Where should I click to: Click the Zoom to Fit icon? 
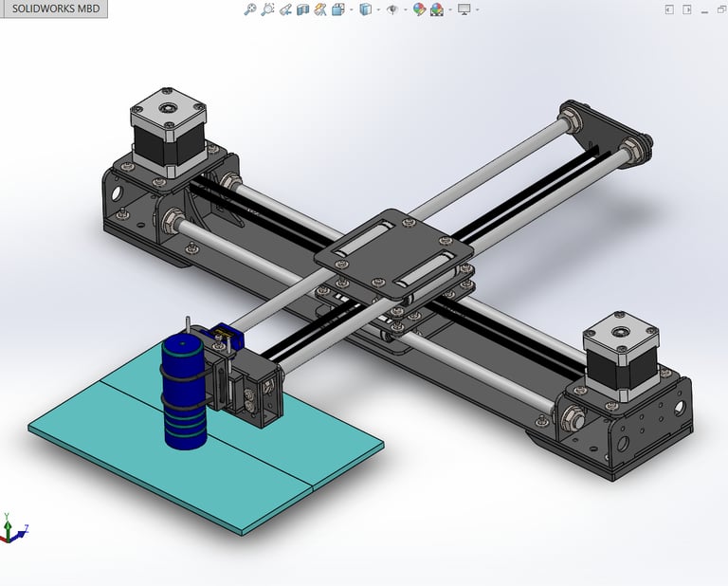(250, 9)
